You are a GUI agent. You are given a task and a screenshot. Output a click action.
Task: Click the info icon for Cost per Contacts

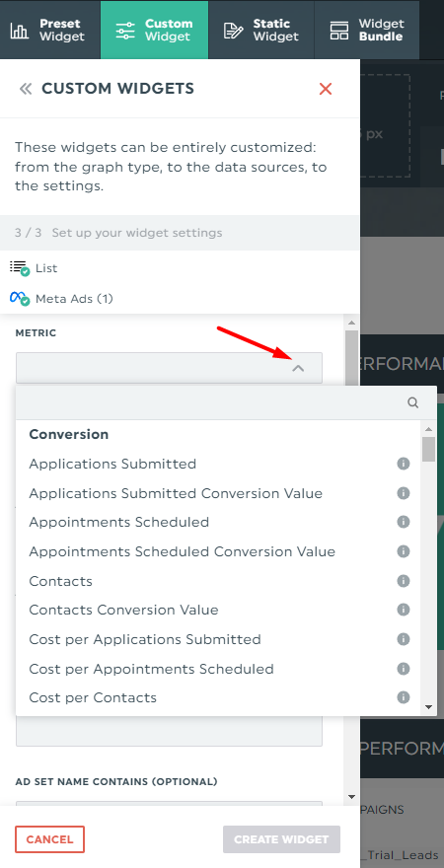tap(404, 697)
